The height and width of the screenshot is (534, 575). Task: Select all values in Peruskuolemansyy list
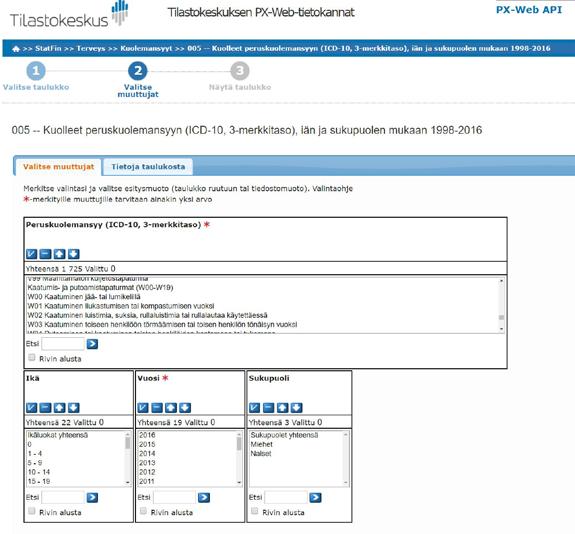[x=32, y=254]
